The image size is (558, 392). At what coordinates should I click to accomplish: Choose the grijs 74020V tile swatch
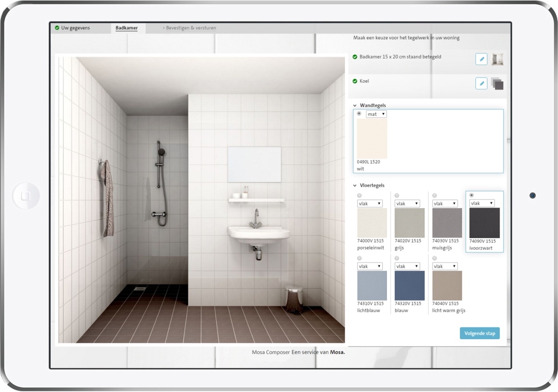(x=410, y=223)
